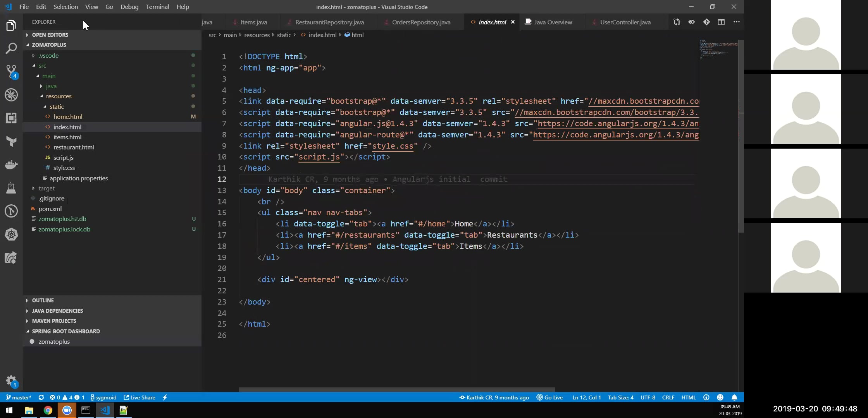Open the Docker view icon

pyautogui.click(x=11, y=165)
